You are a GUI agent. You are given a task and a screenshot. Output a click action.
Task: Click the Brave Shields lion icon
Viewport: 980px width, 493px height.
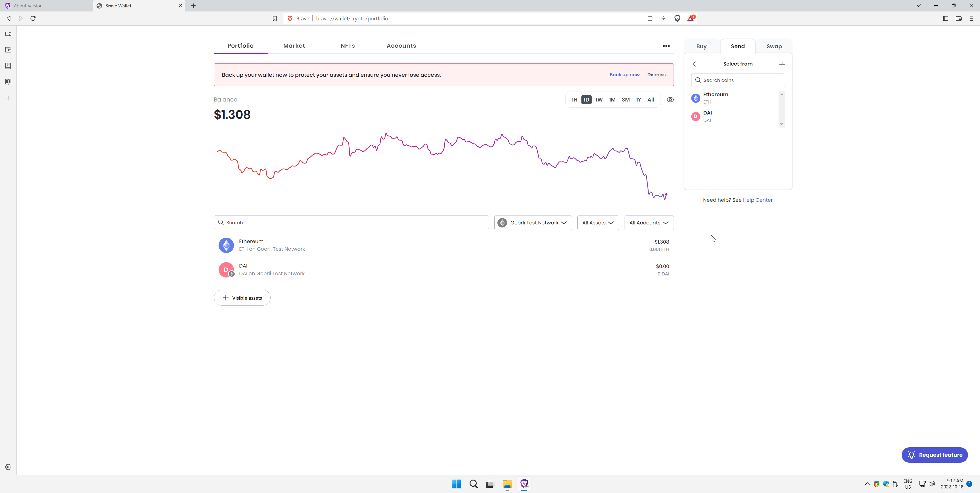coord(677,18)
